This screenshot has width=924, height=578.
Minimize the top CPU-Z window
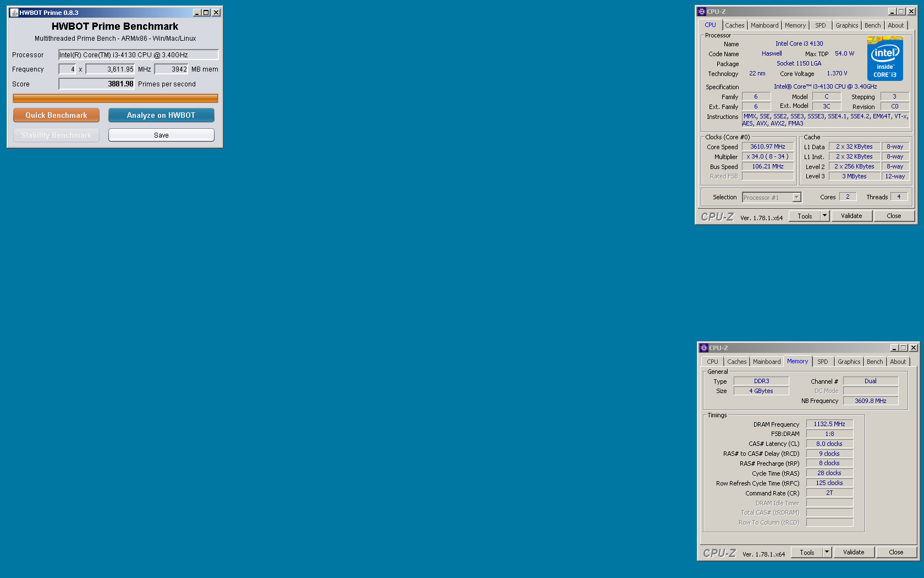pyautogui.click(x=892, y=12)
